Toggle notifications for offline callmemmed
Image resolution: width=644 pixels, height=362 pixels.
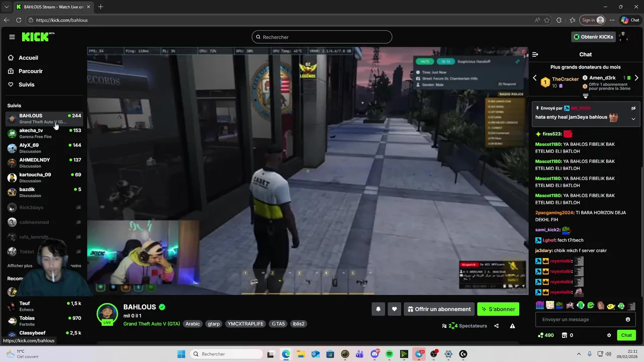coord(78,222)
